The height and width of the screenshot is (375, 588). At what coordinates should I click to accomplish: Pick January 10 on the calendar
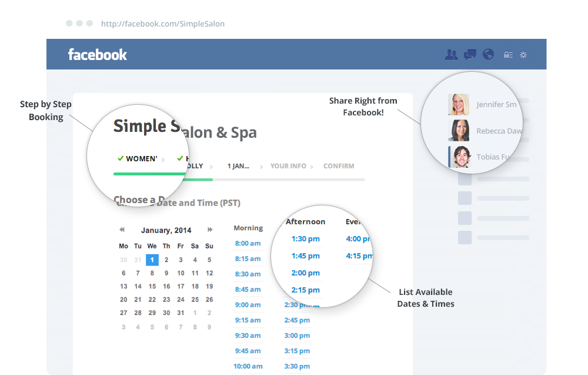181,273
